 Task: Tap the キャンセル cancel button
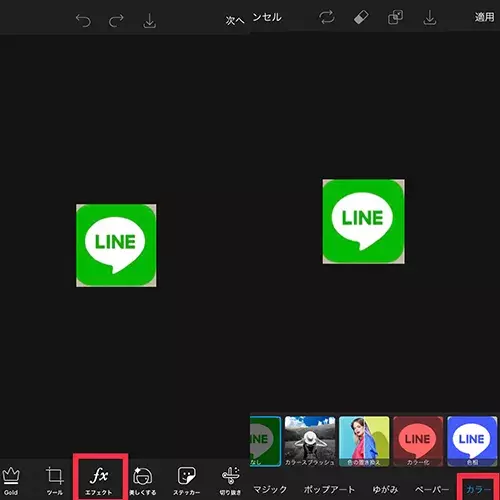click(x=267, y=17)
